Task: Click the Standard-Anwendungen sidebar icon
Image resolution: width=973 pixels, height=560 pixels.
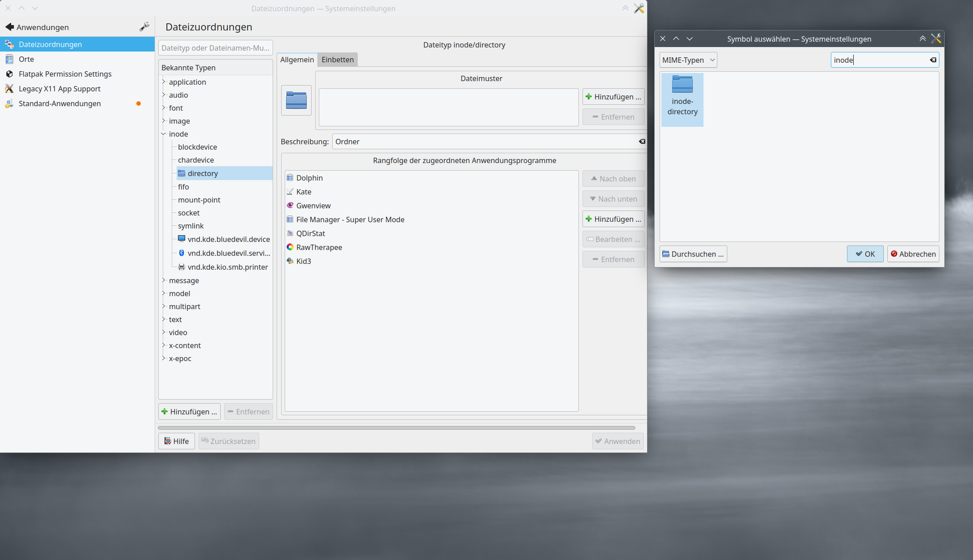Action: click(x=9, y=103)
